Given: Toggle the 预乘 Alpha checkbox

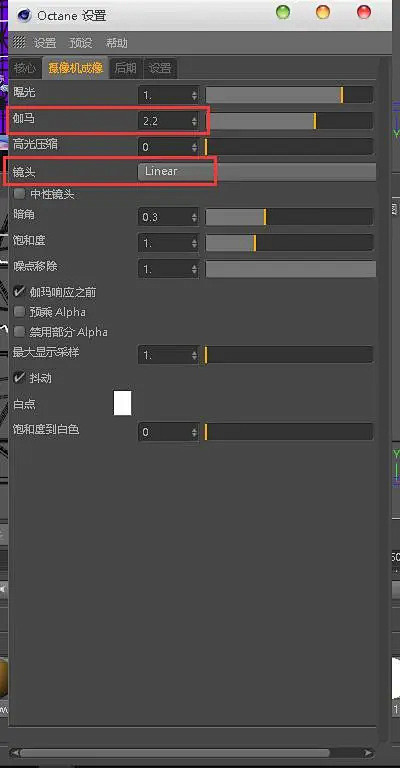Looking at the screenshot, I should pos(20,312).
